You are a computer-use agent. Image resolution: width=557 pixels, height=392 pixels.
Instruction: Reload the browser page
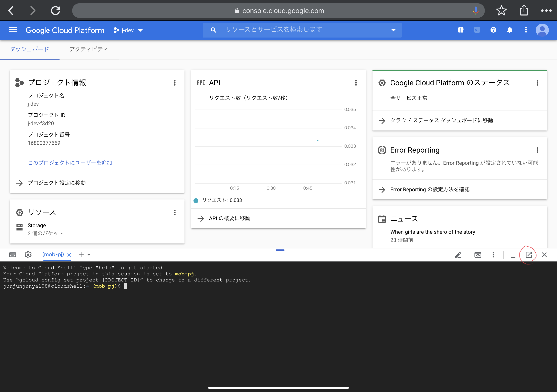(x=55, y=10)
